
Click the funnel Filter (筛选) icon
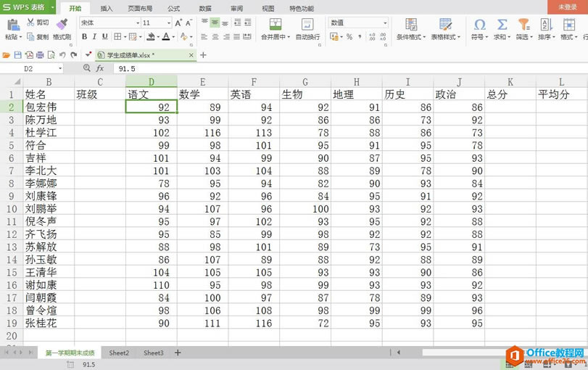pyautogui.click(x=524, y=25)
